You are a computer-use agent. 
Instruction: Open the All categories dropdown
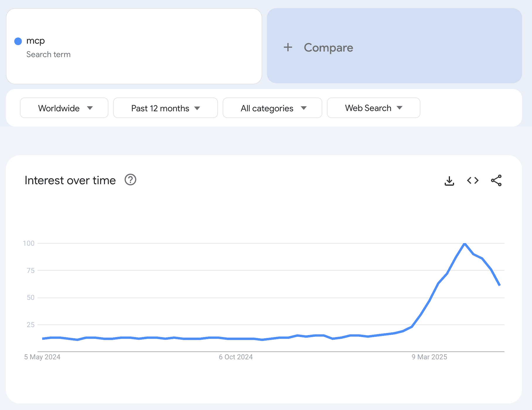pos(272,108)
